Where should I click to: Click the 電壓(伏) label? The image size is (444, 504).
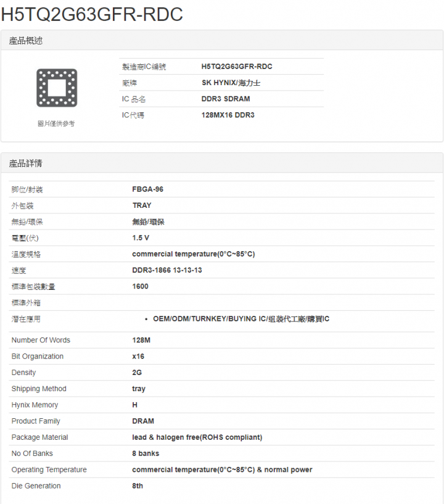click(x=25, y=238)
